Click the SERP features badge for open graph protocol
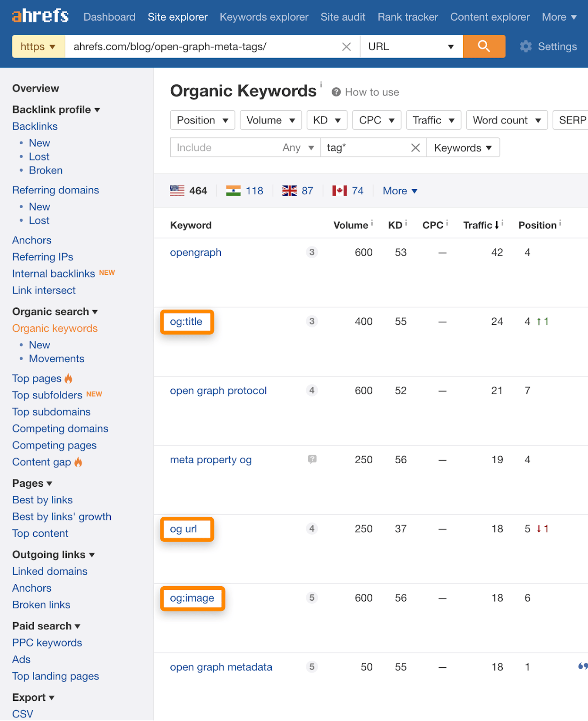This screenshot has height=721, width=588. click(x=312, y=390)
